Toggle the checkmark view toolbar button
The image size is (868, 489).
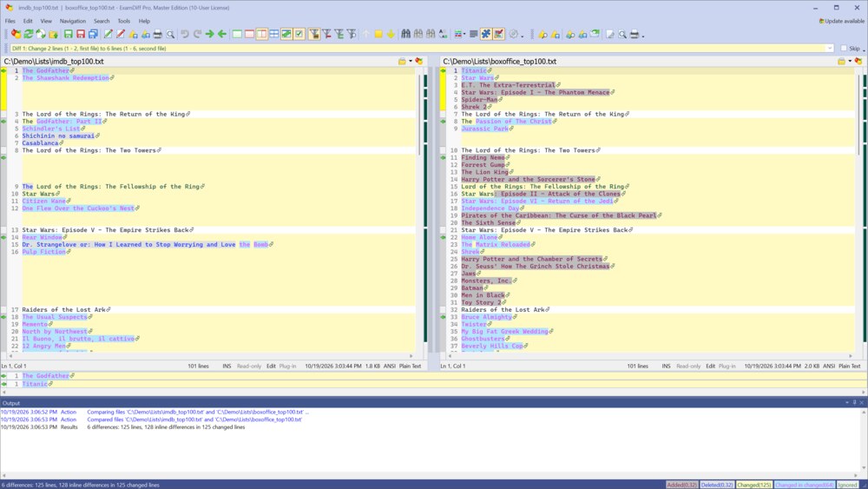(x=299, y=35)
